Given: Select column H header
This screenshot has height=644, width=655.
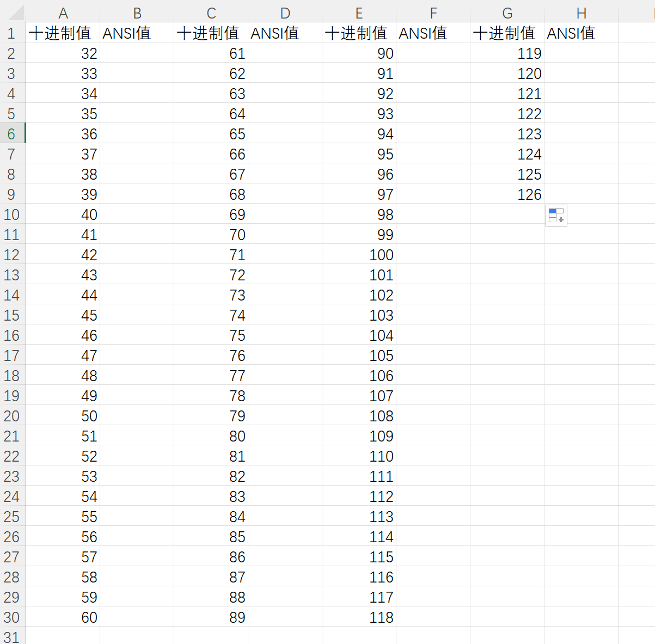Looking at the screenshot, I should [x=581, y=13].
